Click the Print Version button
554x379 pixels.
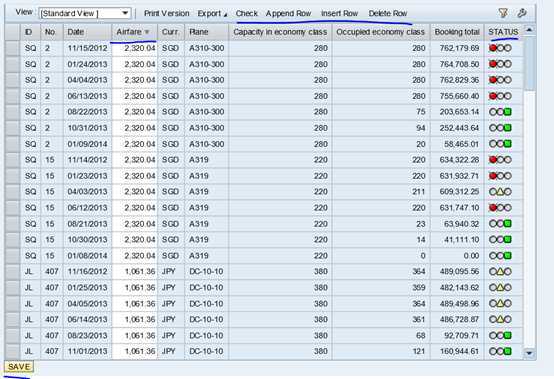166,13
